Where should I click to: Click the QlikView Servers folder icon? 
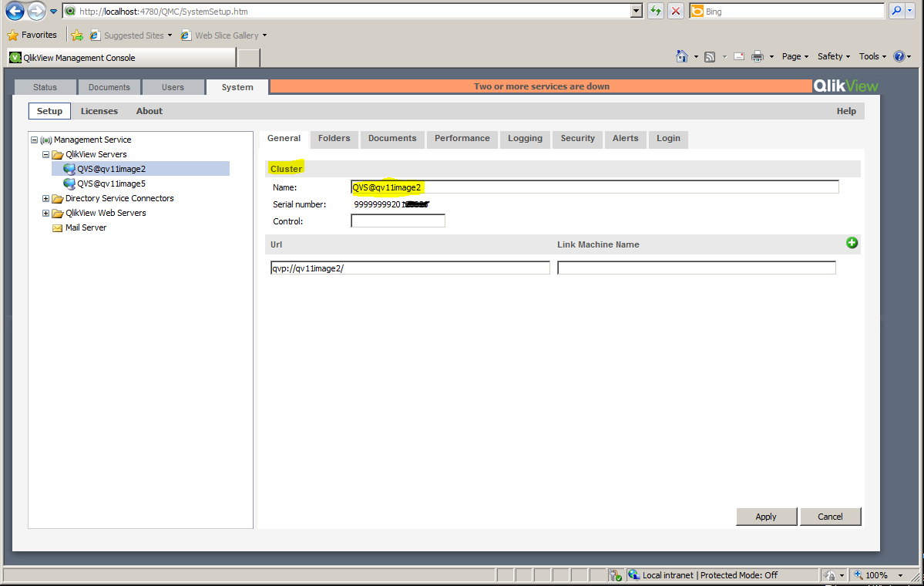(x=58, y=153)
